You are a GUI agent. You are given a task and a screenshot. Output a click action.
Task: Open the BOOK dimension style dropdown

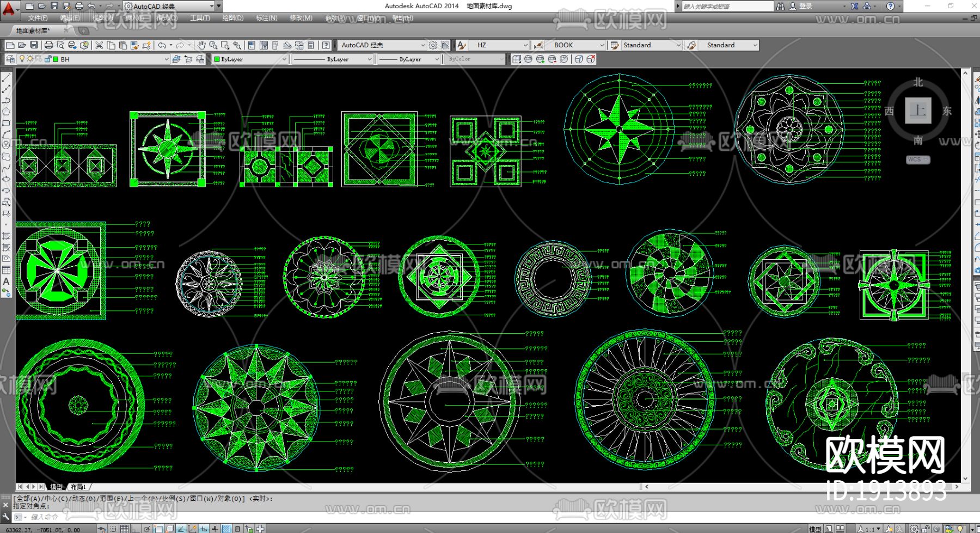click(x=602, y=45)
